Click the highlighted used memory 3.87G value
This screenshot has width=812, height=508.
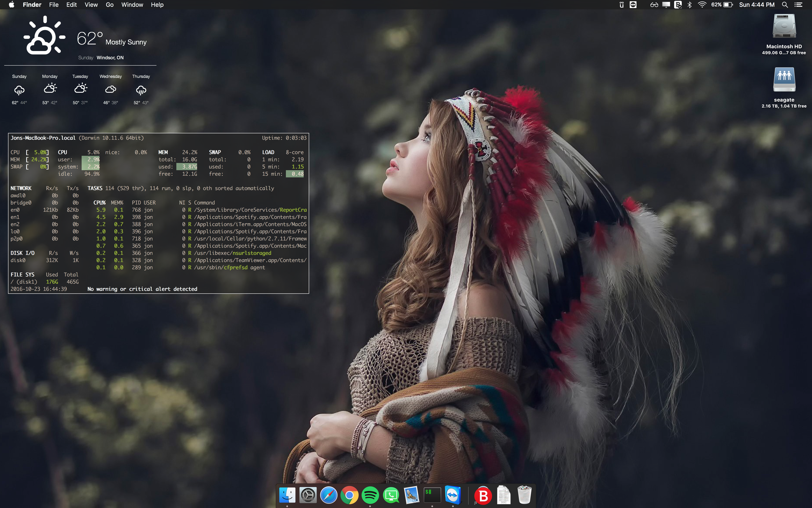187,167
